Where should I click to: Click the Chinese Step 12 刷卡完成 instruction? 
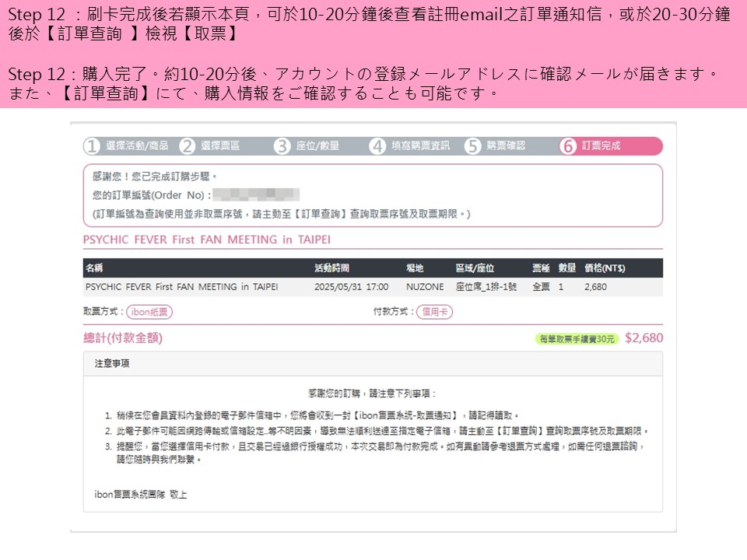pyautogui.click(x=369, y=24)
